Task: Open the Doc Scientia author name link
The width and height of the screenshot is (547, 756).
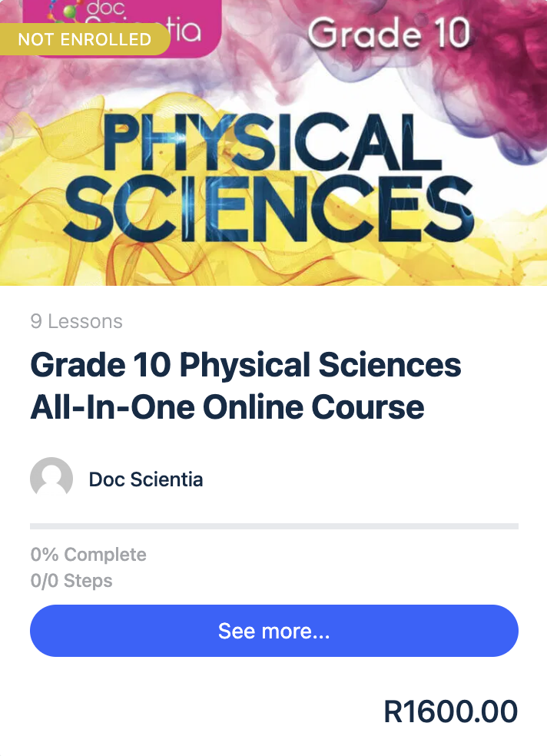Action: pyautogui.click(x=146, y=479)
